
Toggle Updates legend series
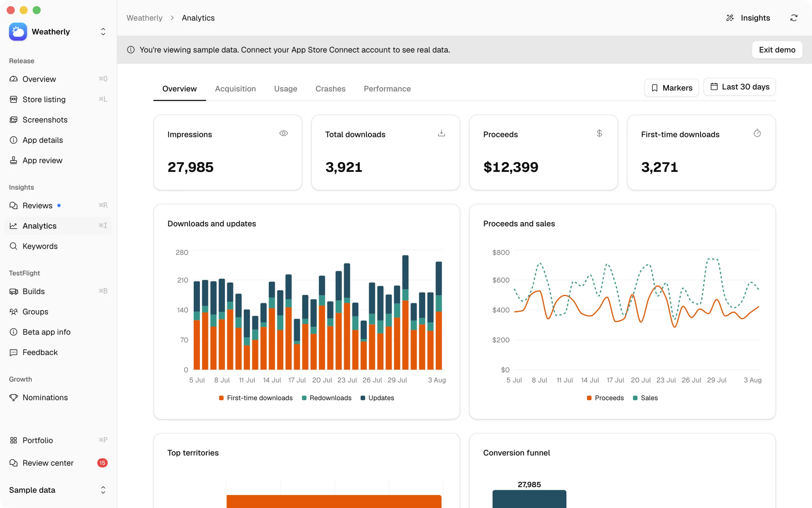click(377, 398)
